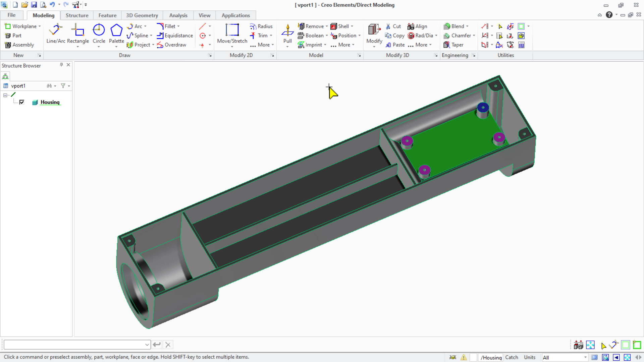This screenshot has height=362, width=644.
Task: Open the Workplane dropdown arrow
Action: (x=40, y=26)
